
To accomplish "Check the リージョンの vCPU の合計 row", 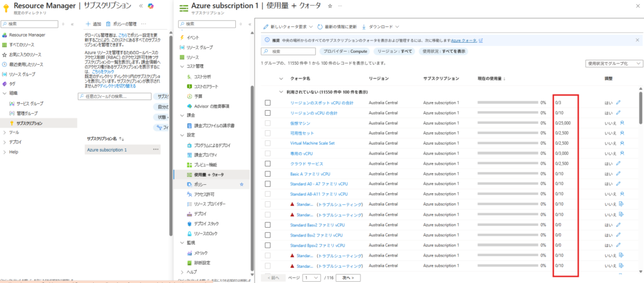I will pyautogui.click(x=268, y=113).
